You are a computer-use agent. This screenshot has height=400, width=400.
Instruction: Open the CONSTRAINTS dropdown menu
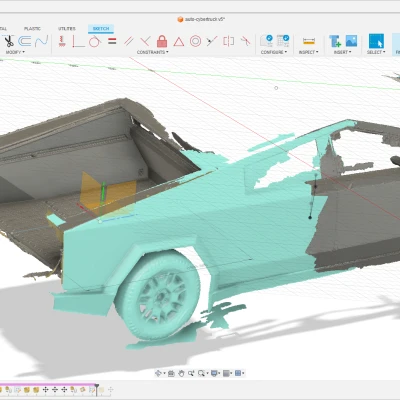[153, 52]
